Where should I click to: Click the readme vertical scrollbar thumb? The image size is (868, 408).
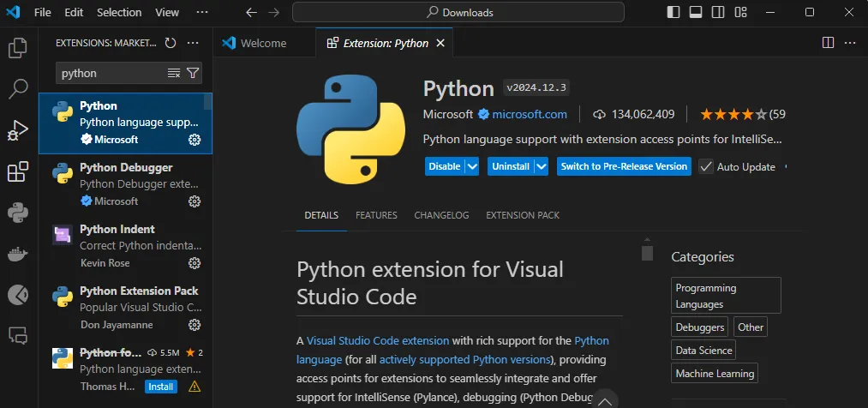pyautogui.click(x=647, y=253)
